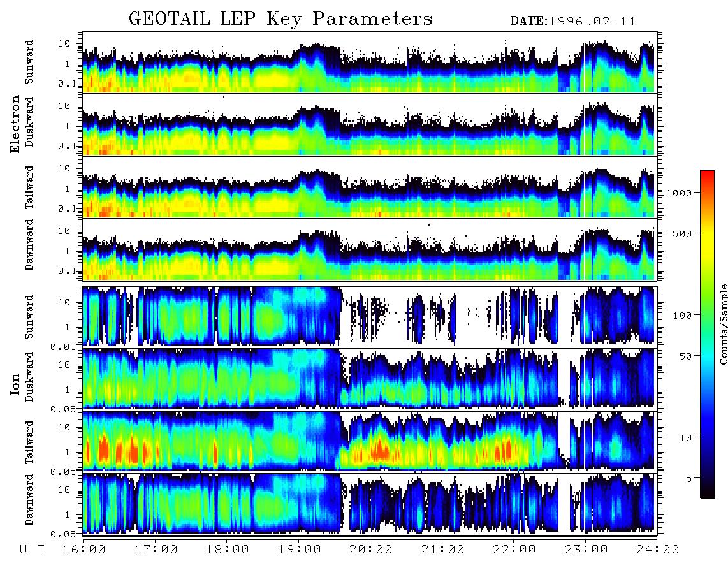The width and height of the screenshot is (728, 561).
Task: Click the '16:00' time tick label
Action: tap(84, 550)
